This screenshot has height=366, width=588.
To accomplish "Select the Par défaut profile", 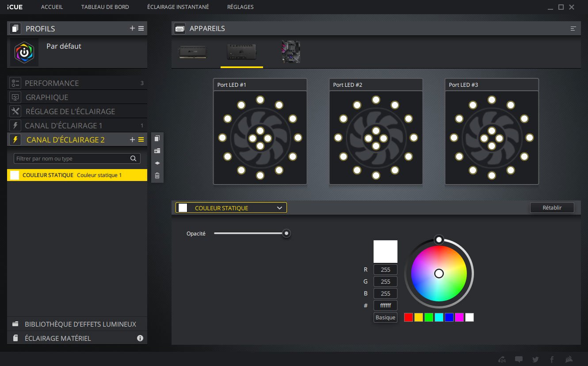I will coord(77,52).
